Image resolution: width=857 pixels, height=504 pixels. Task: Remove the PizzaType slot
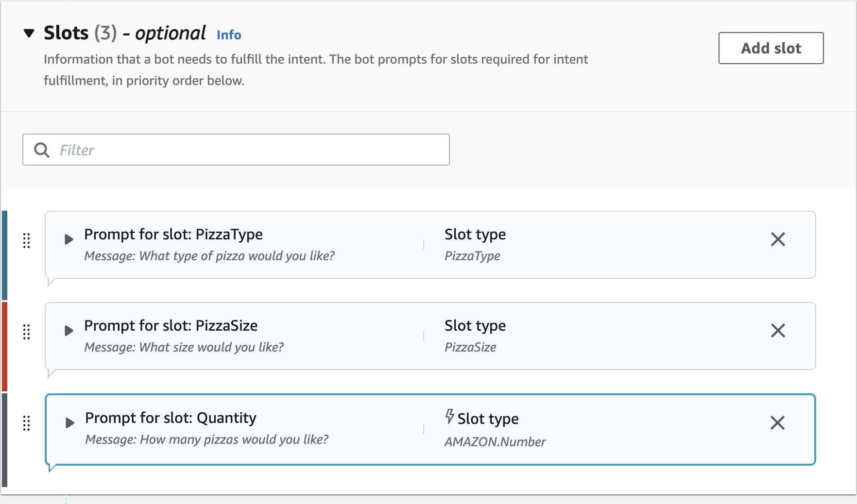point(778,239)
